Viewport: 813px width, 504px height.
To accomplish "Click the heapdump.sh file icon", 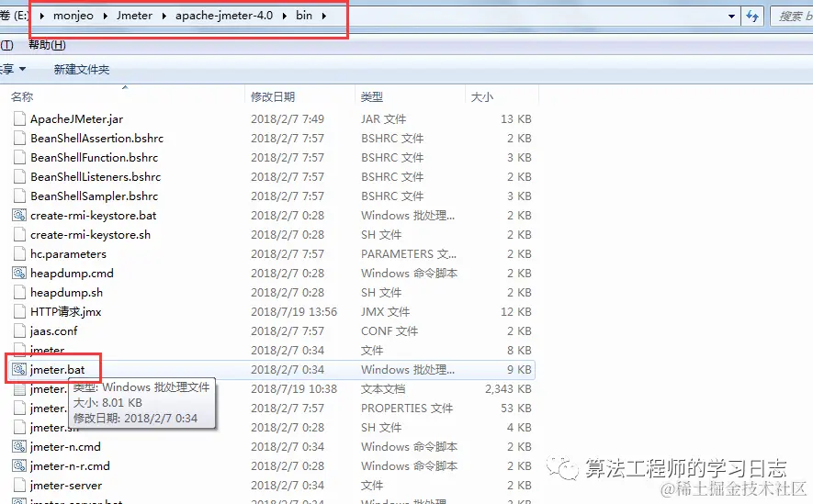I will (x=19, y=292).
